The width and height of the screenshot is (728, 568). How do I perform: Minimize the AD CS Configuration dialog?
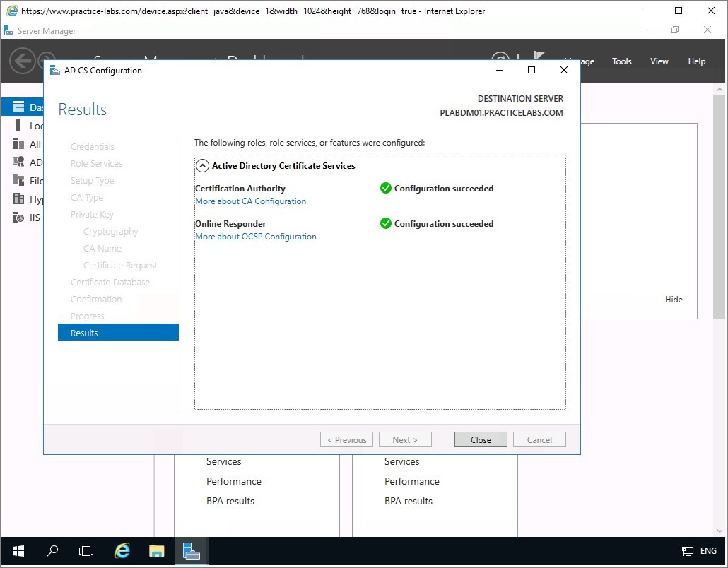[500, 70]
